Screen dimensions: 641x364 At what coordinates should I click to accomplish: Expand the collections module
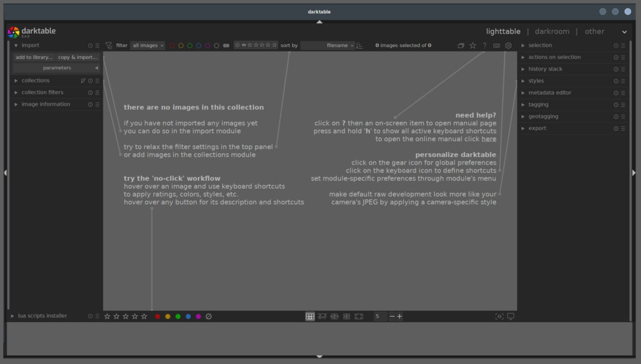click(x=35, y=81)
